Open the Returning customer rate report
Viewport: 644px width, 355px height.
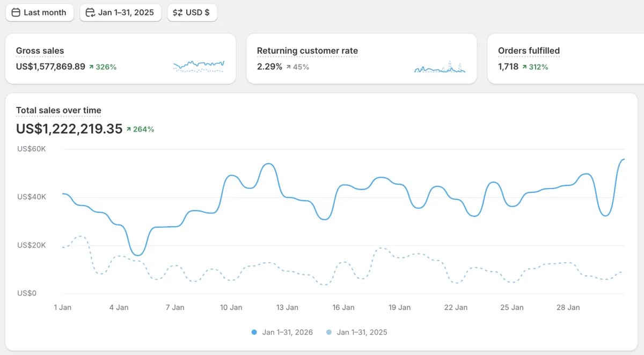click(307, 51)
